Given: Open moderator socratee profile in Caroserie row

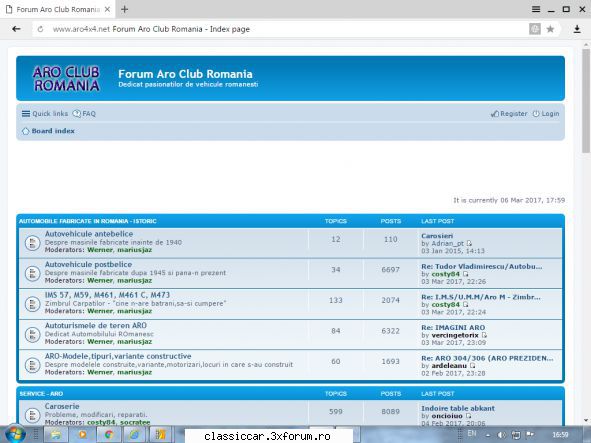Looking at the screenshot, I should 135,422.
